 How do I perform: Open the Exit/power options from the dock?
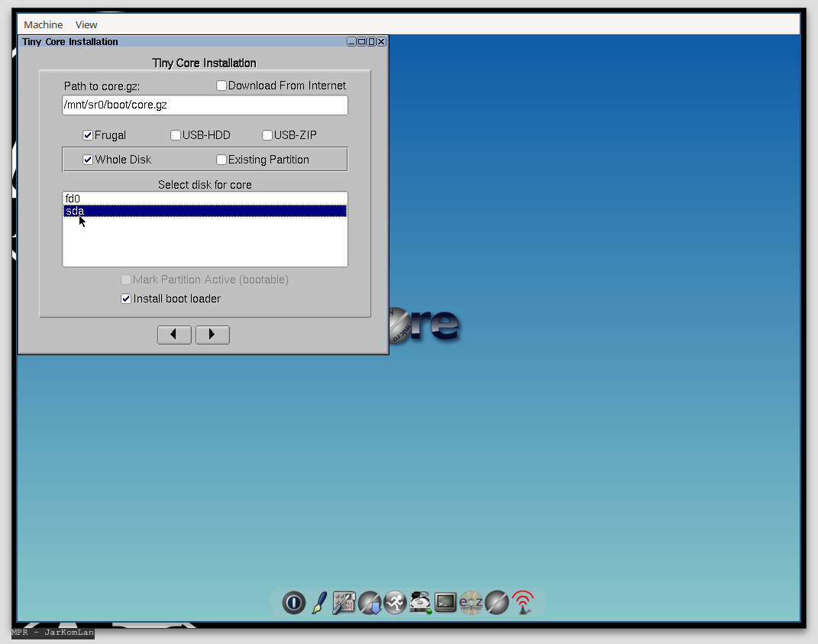coord(294,603)
